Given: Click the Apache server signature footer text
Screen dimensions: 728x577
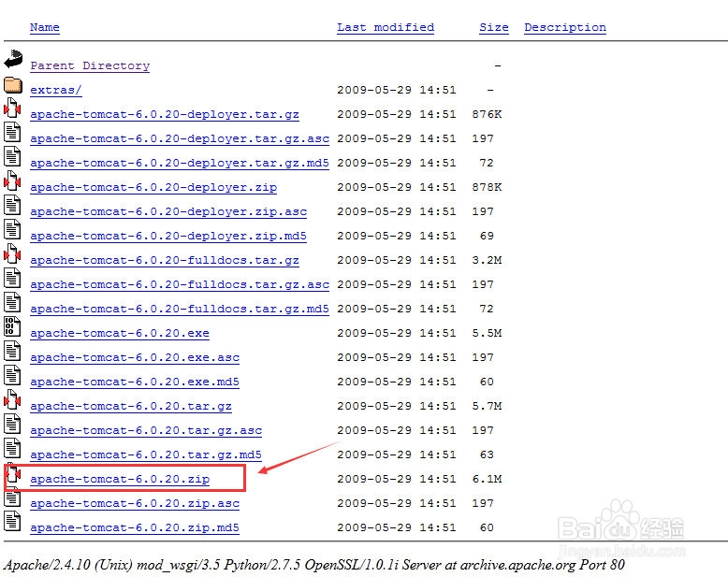Looking at the screenshot, I should pos(313,565).
